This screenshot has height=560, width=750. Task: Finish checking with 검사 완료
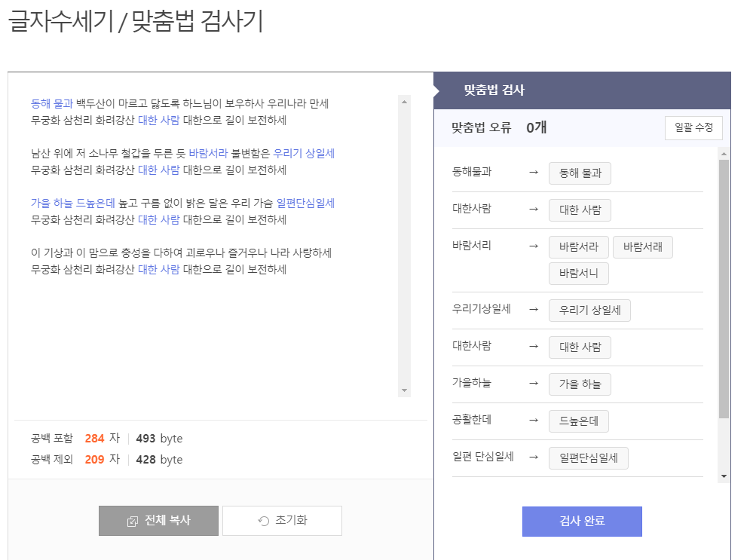pos(582,522)
